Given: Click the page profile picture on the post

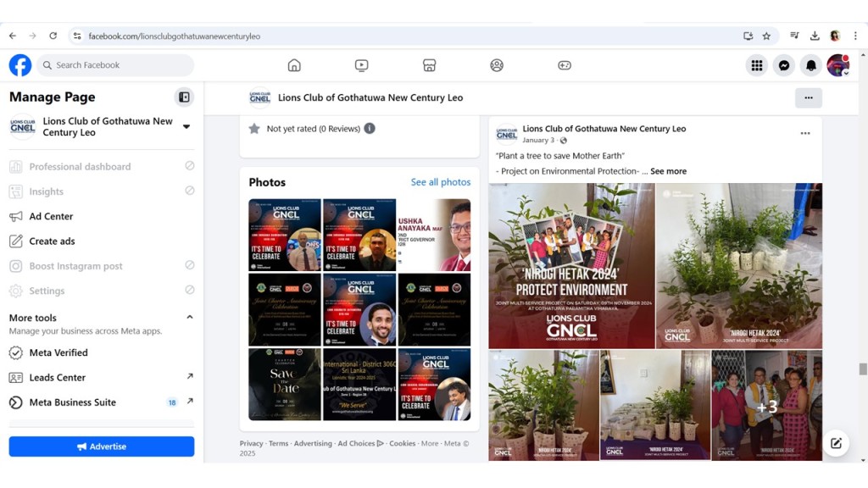Looking at the screenshot, I should pyautogui.click(x=507, y=134).
